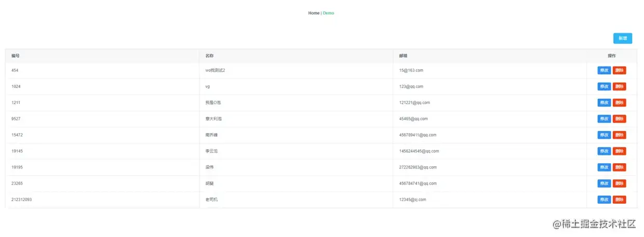Viewport: 644px width, 237px height.
Task: Click 删除 button in row 454
Action: coord(619,70)
